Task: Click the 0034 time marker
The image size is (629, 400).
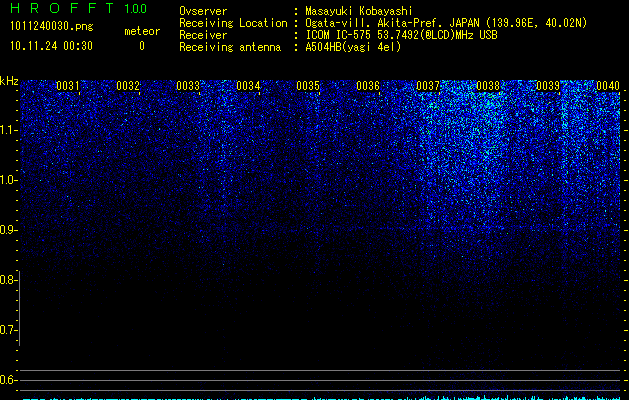Action: [248, 86]
